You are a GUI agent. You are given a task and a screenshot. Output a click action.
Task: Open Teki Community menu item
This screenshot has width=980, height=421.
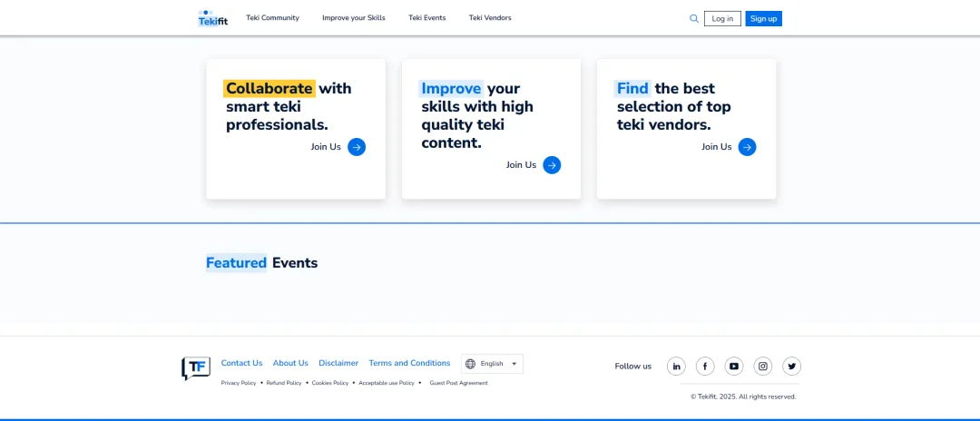272,18
